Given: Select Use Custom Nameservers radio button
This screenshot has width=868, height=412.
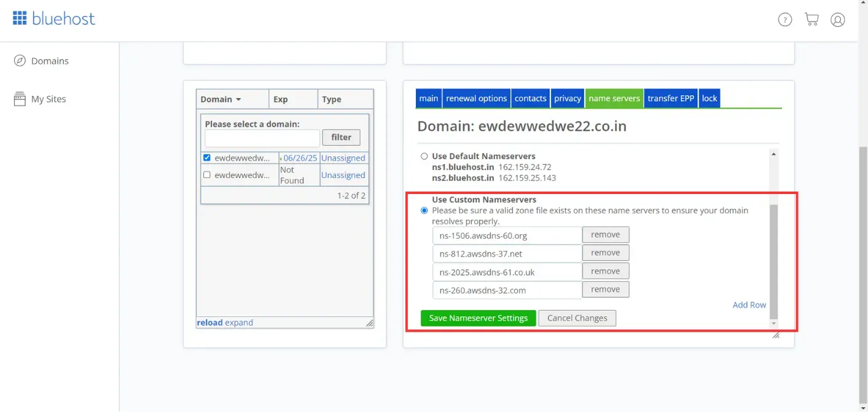Looking at the screenshot, I should 424,211.
